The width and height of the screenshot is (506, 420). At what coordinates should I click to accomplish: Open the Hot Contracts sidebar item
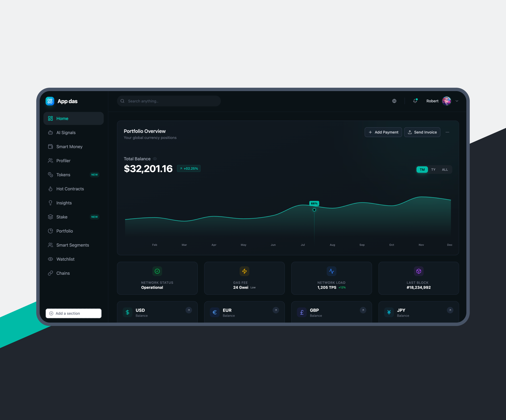coord(70,189)
